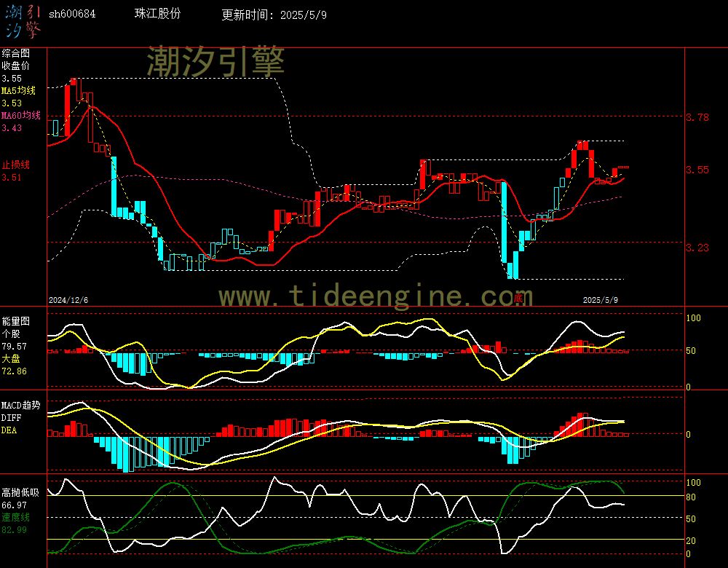Click the DIFF legend label
The image size is (728, 568).
(x=11, y=418)
